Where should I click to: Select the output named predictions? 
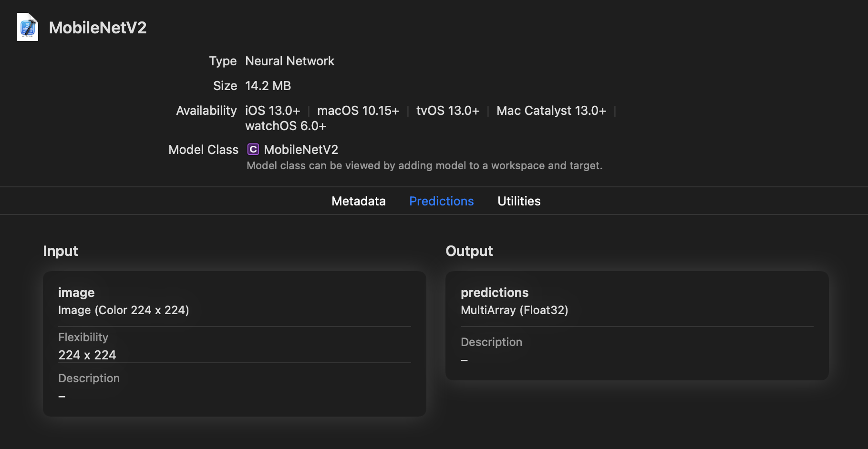tap(495, 293)
